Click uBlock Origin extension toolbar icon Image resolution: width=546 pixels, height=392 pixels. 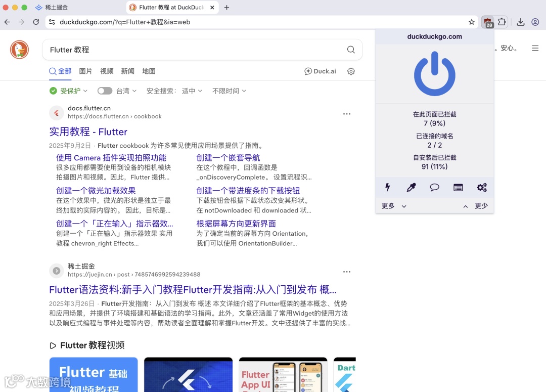(488, 22)
